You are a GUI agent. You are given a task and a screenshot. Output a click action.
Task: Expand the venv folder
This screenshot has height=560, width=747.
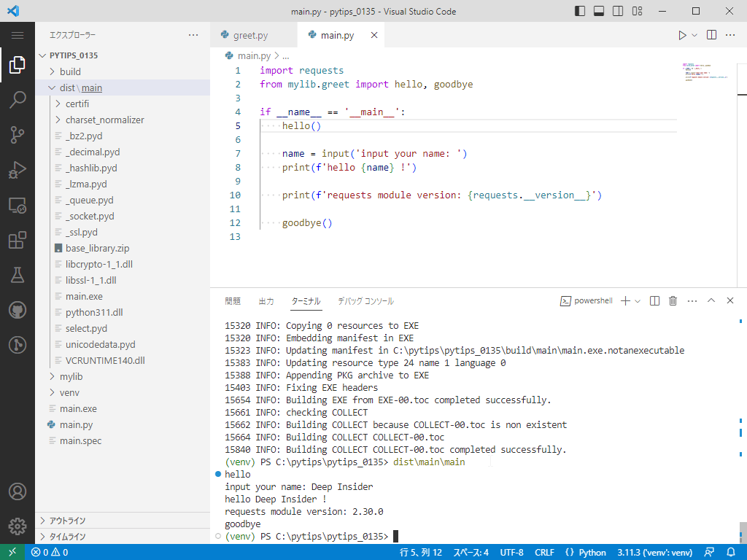[69, 392]
